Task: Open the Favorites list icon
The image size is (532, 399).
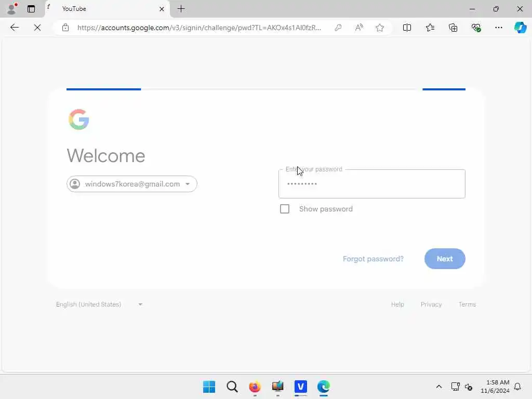Action: pos(430,28)
